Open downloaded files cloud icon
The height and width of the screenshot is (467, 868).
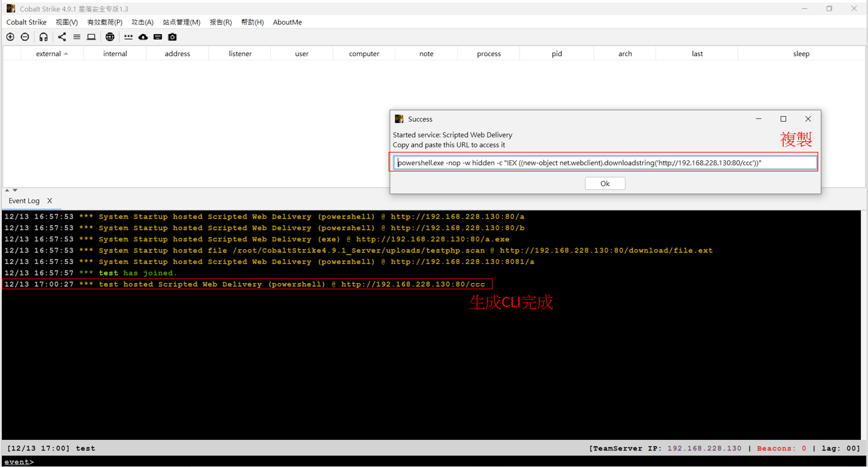143,37
